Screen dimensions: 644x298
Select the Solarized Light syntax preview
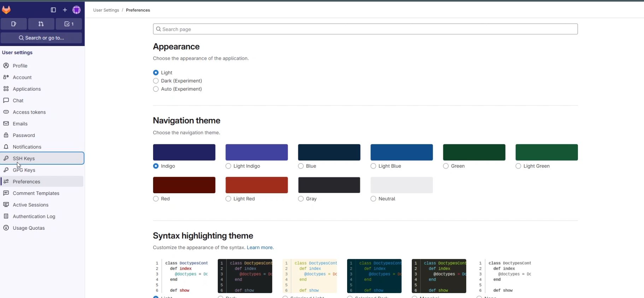click(310, 276)
